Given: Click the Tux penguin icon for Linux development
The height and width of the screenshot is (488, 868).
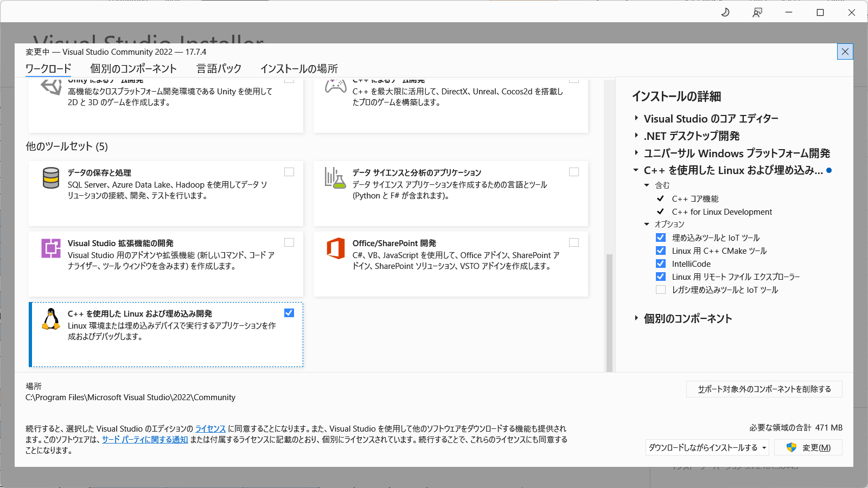Looking at the screenshot, I should click(51, 320).
